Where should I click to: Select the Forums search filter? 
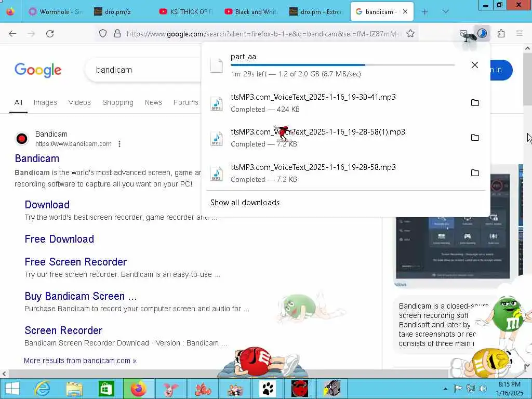pos(185,102)
